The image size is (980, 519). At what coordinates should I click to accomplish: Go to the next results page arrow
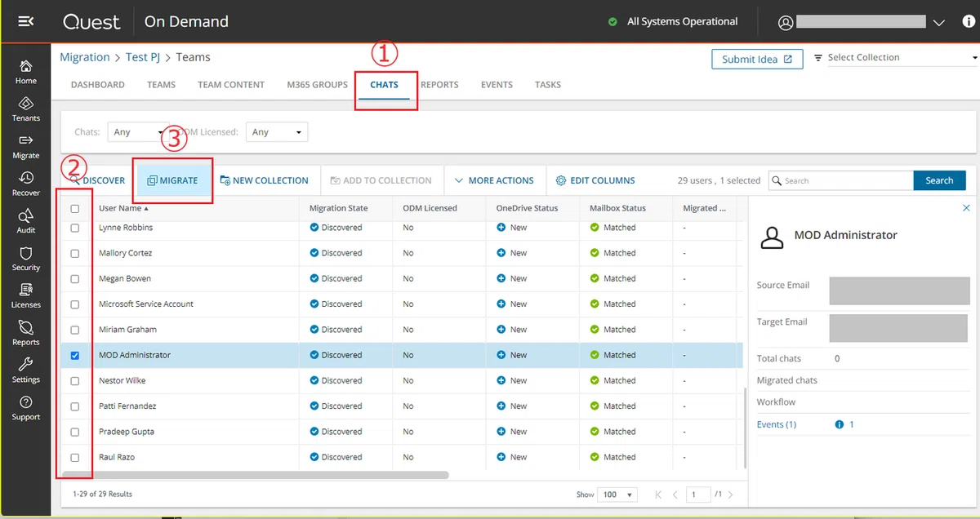pyautogui.click(x=730, y=495)
